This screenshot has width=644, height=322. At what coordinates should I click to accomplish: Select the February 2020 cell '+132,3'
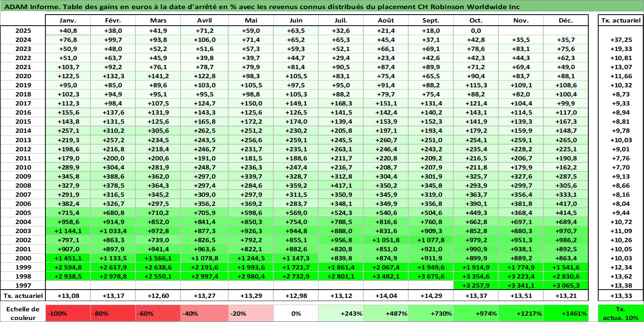click(x=113, y=76)
